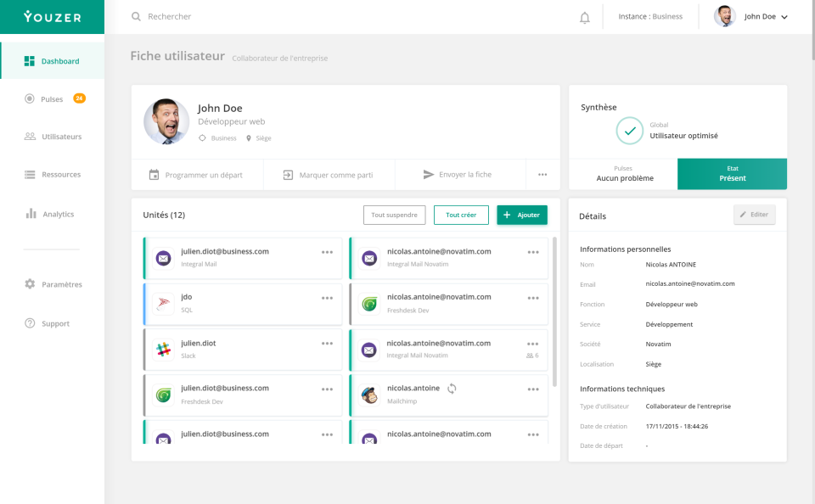Click the Slack icon on julien.diot unit
Viewport: 815px width, 504px height.
tap(163, 349)
